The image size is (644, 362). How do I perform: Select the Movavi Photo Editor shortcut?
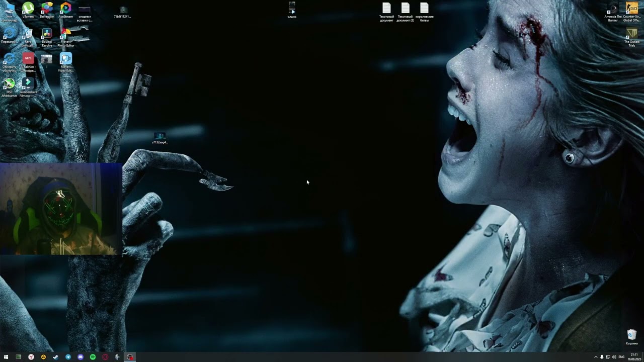(66, 38)
